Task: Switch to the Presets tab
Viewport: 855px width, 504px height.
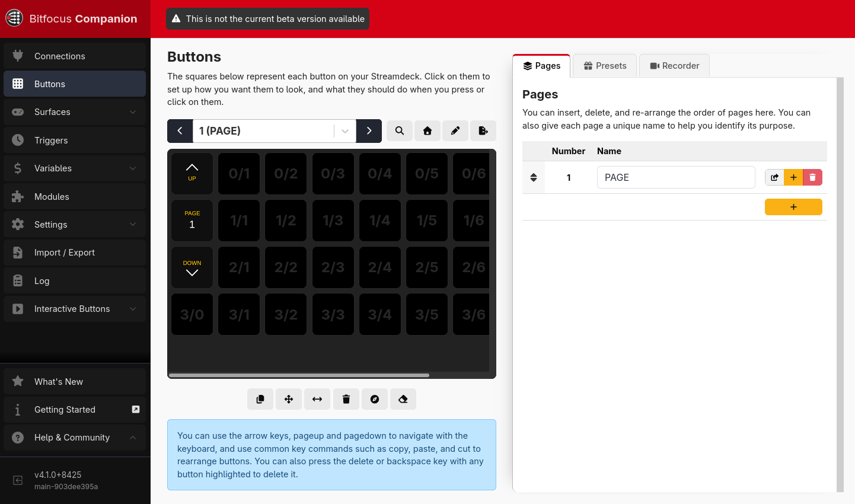Action: 605,66
